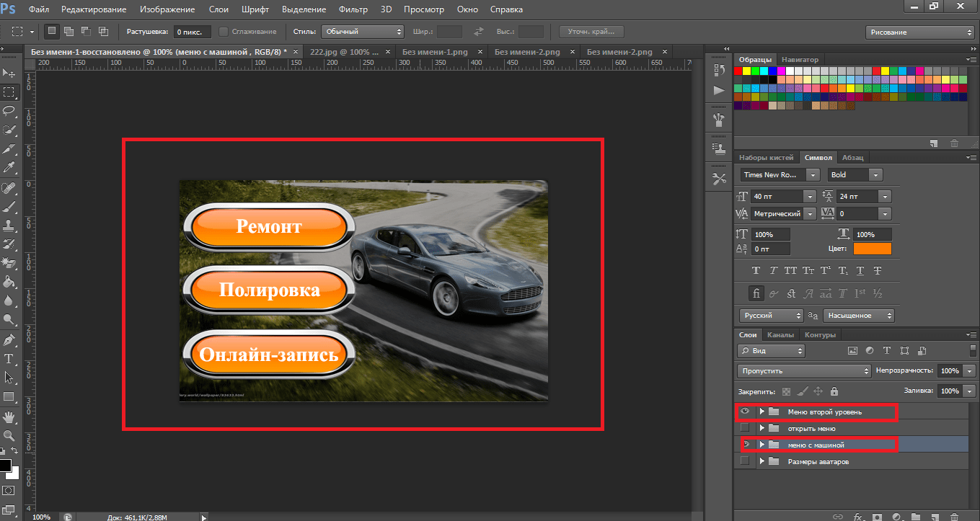Click the layer style fx icon
980x521 pixels.
[x=858, y=517]
